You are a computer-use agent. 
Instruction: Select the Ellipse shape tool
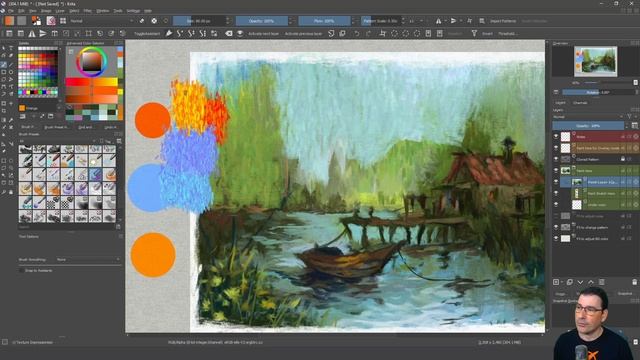point(11,72)
